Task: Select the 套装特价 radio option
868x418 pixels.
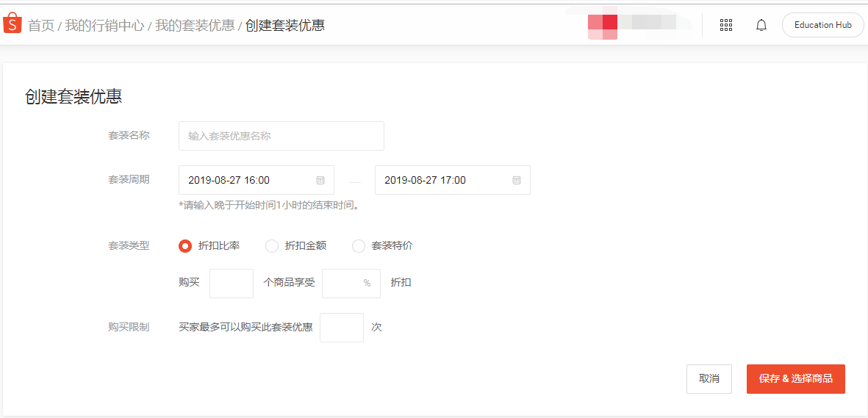Action: [359, 246]
